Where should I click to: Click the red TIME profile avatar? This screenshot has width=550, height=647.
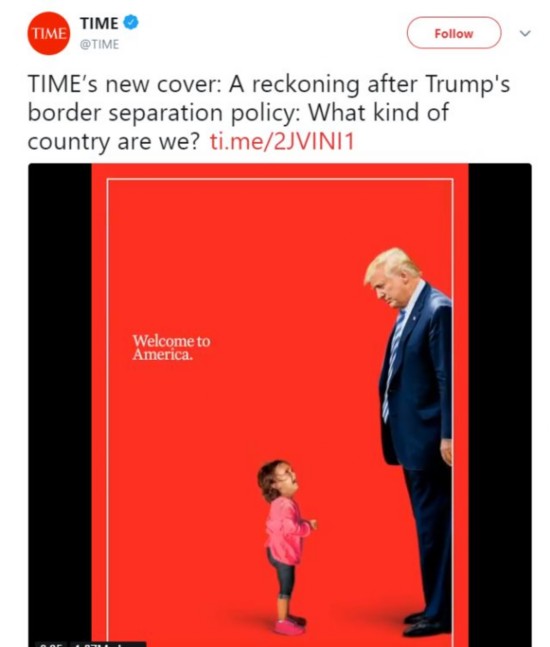(x=49, y=33)
